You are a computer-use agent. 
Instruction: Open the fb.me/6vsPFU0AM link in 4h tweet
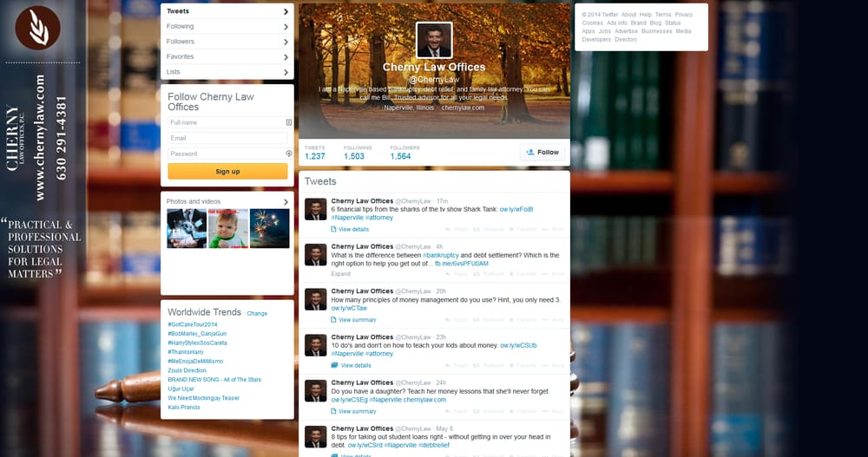point(461,264)
